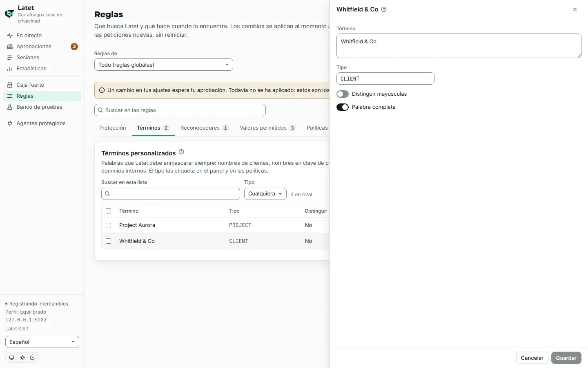Focus the Buscar en las reglas field
Screen dimensions: 588x368
pos(180,110)
